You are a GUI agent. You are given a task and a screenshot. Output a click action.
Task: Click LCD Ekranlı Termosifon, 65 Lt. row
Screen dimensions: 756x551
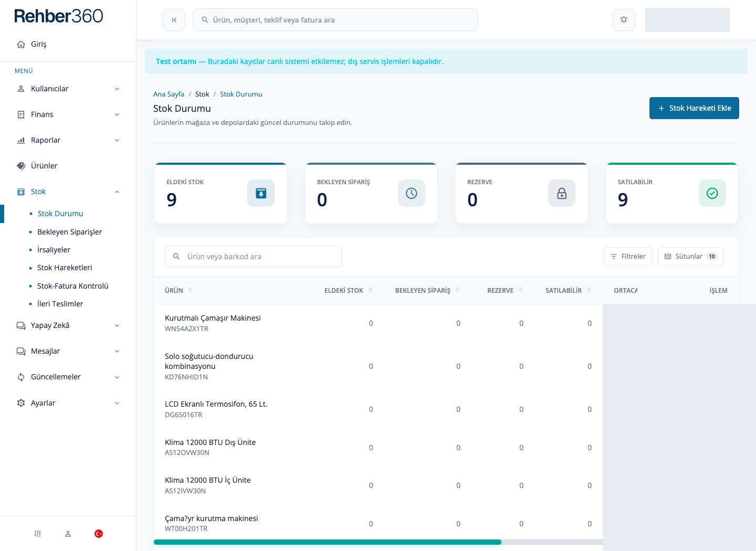(378, 409)
